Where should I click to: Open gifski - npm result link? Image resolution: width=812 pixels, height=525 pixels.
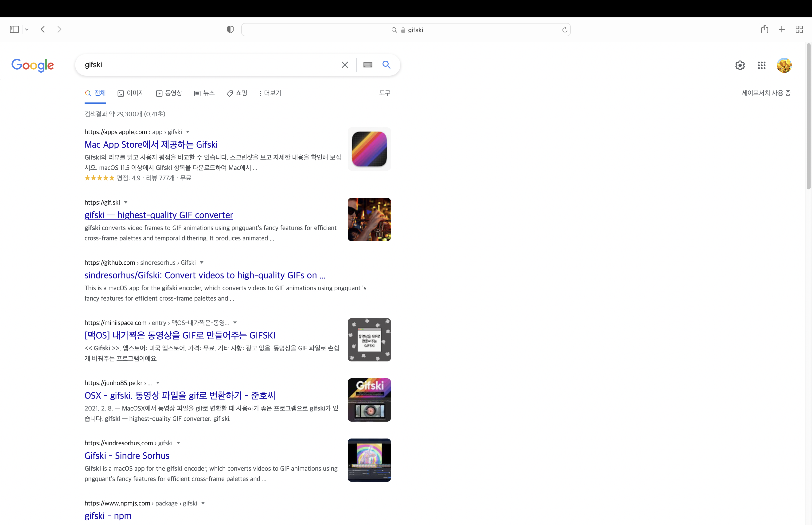coord(108,516)
